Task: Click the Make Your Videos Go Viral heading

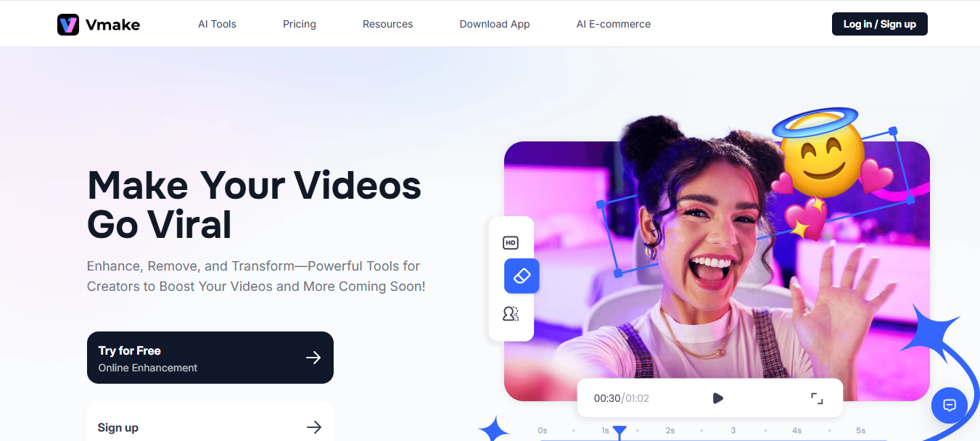Action: click(x=254, y=205)
